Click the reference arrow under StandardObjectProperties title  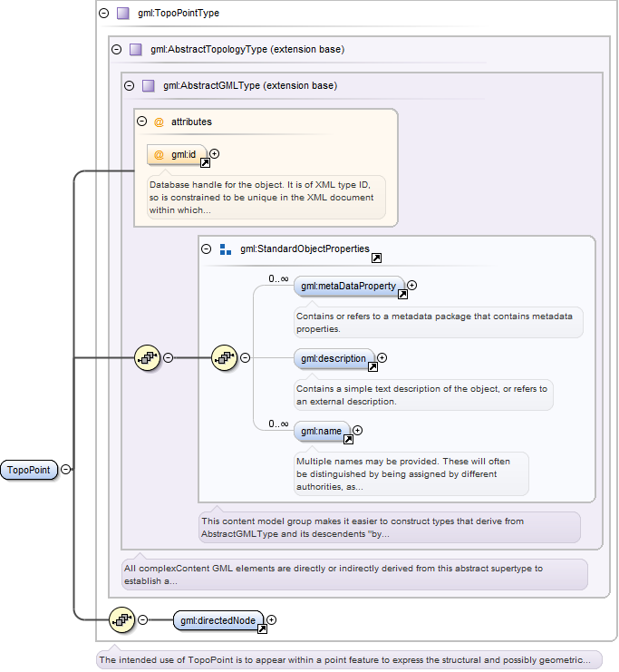376,258
